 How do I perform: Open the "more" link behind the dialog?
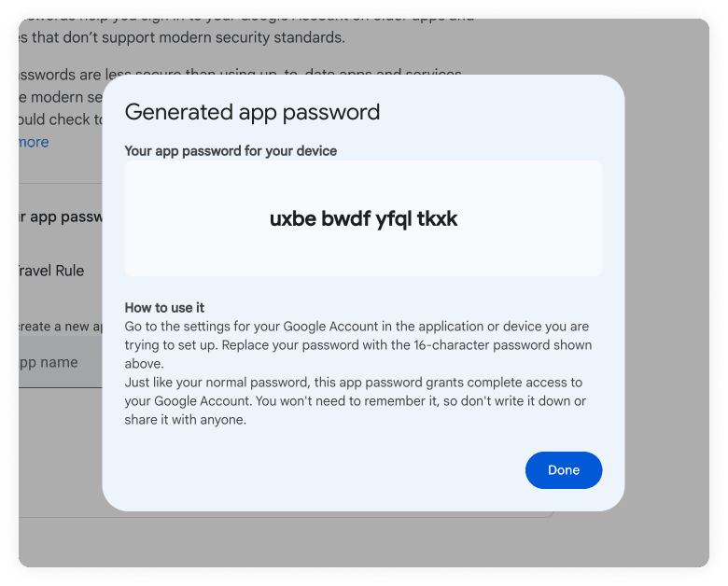coord(34,142)
